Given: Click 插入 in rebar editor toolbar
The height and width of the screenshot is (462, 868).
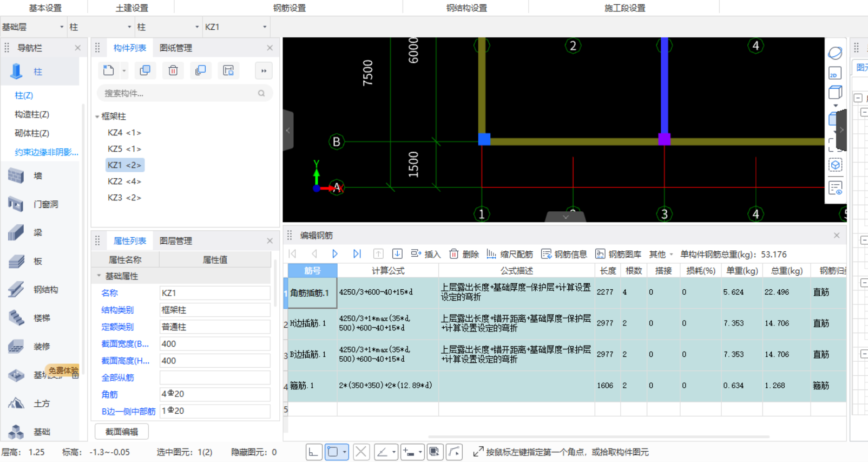Looking at the screenshot, I should [426, 254].
